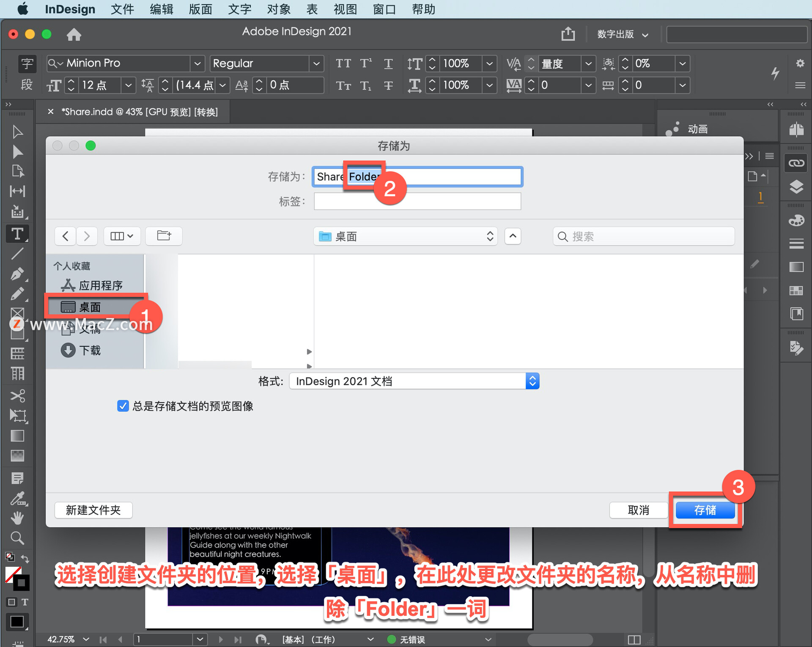The image size is (812, 647).
Task: Expand the Minion Pro font dropdown
Action: pyautogui.click(x=197, y=63)
